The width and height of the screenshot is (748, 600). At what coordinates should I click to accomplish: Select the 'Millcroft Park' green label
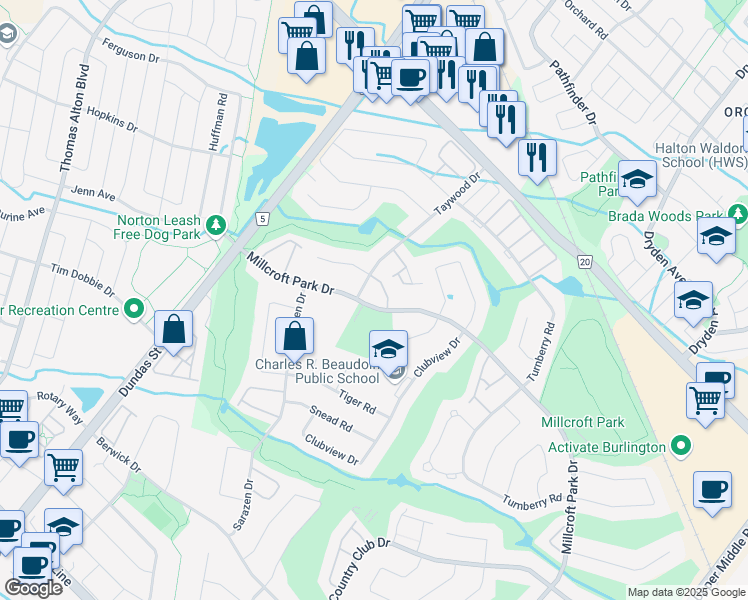pyautogui.click(x=582, y=422)
